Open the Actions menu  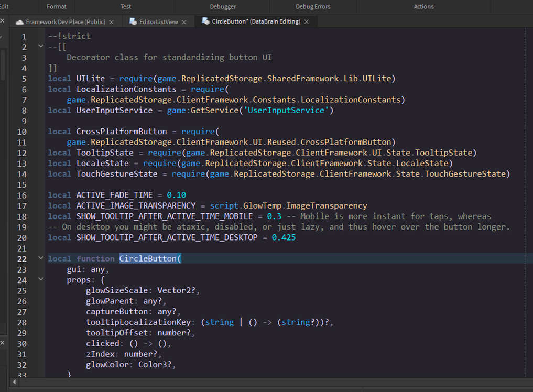423,6
